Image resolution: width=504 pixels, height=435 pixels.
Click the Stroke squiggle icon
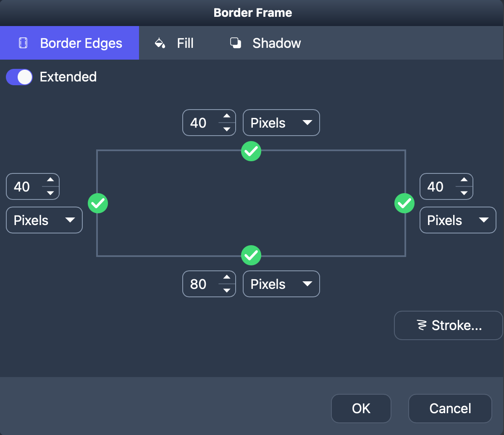[421, 325]
